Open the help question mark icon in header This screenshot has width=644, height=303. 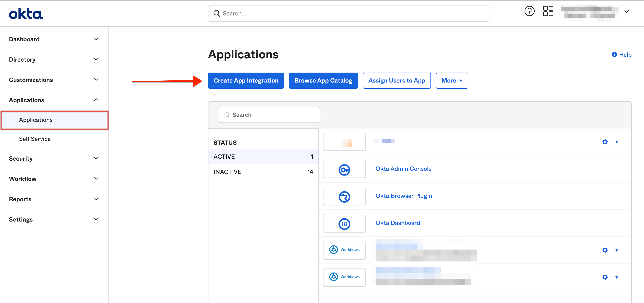click(x=529, y=11)
